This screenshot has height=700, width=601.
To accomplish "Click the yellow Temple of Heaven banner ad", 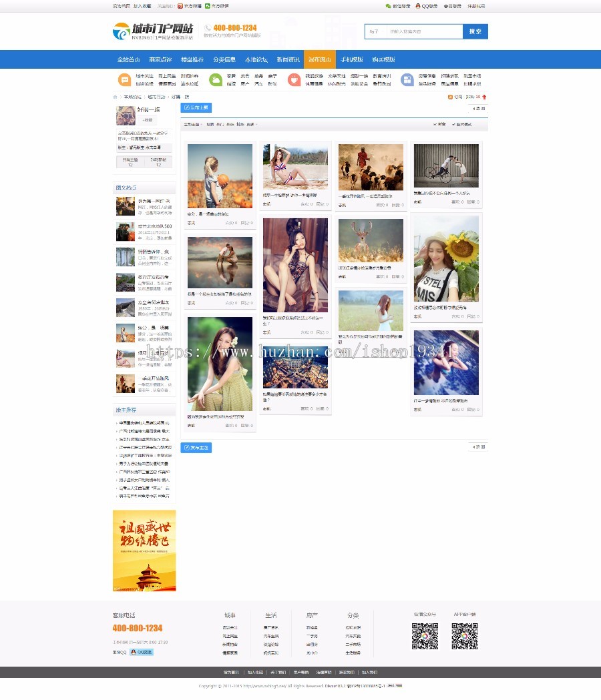I will tap(144, 551).
